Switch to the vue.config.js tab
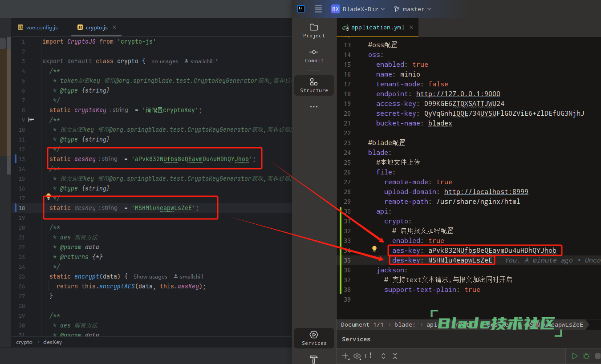601x364 pixels. click(38, 27)
